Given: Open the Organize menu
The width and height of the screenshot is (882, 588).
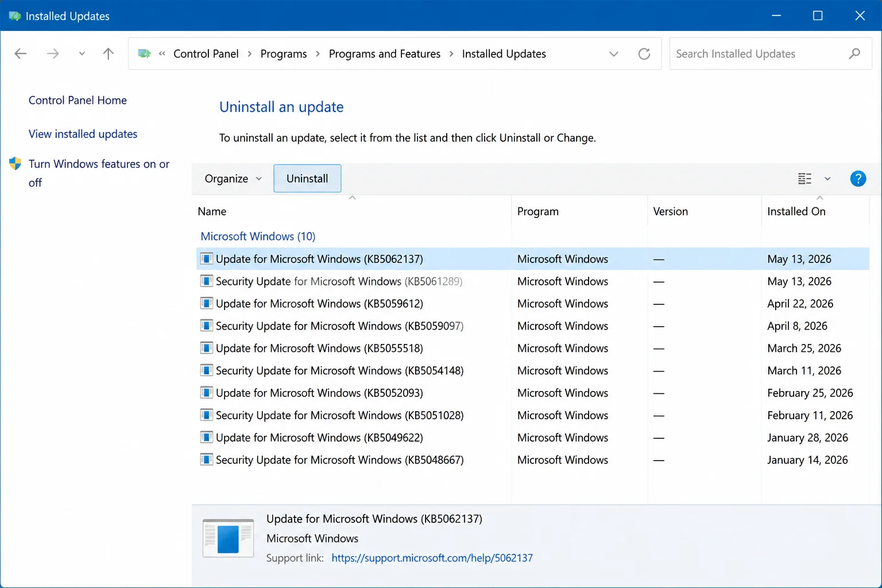Looking at the screenshot, I should (233, 179).
